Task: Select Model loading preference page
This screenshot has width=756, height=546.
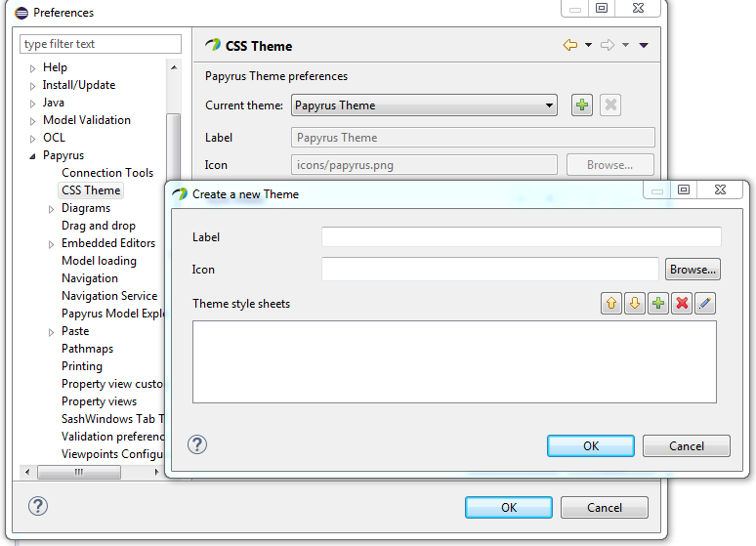Action: pos(99,261)
